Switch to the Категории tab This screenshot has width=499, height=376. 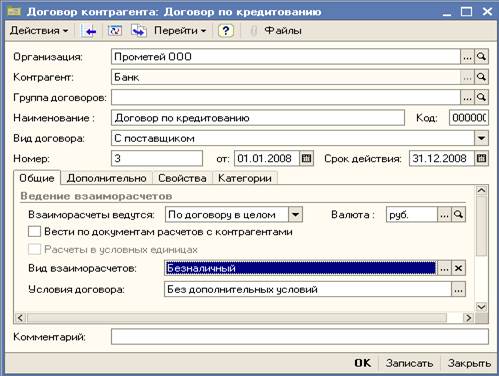(245, 178)
